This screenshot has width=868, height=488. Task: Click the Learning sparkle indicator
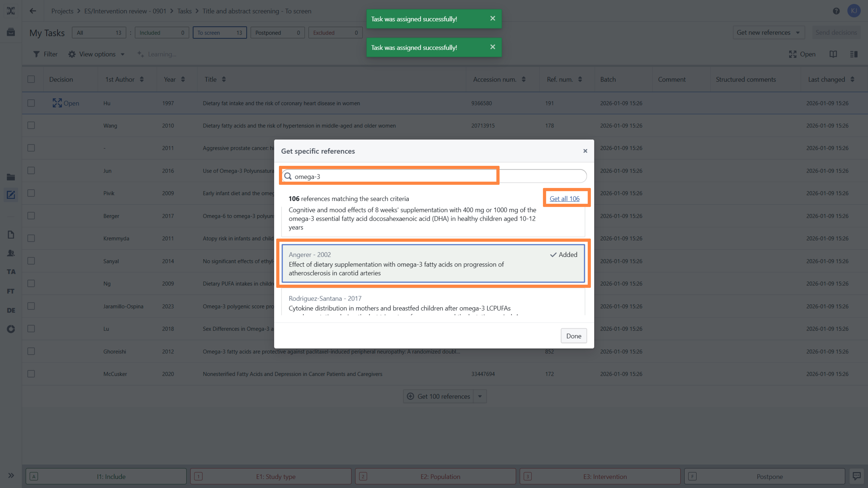coord(156,54)
